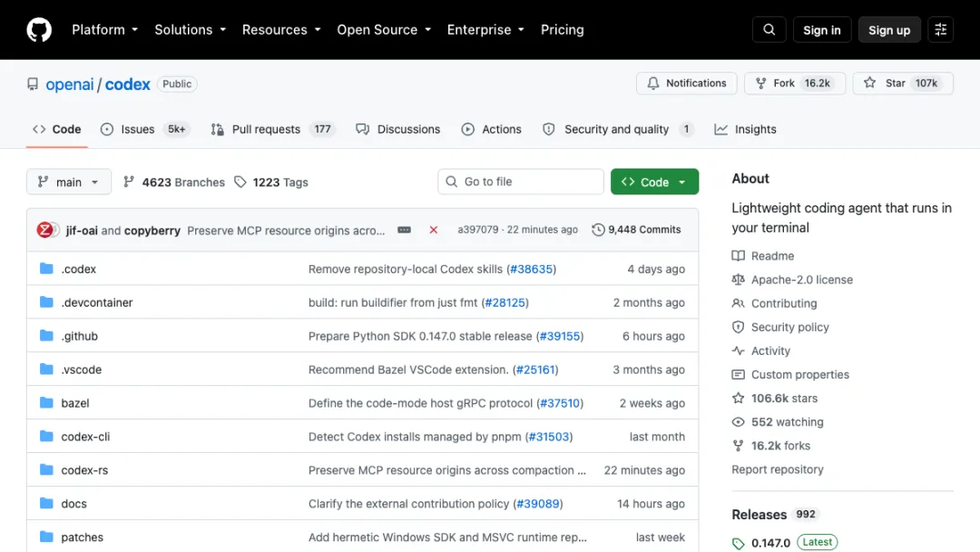
Task: Open the search magnifier icon button
Action: [769, 29]
